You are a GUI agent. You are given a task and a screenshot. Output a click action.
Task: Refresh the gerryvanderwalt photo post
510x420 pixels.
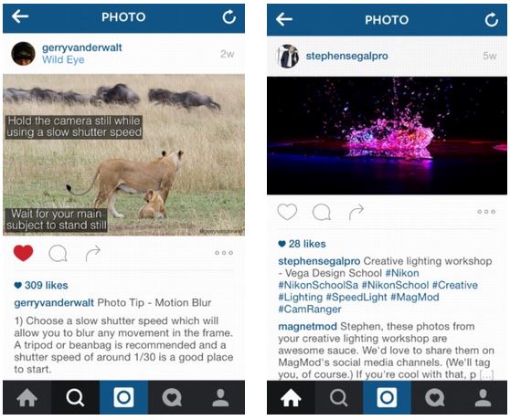229,16
